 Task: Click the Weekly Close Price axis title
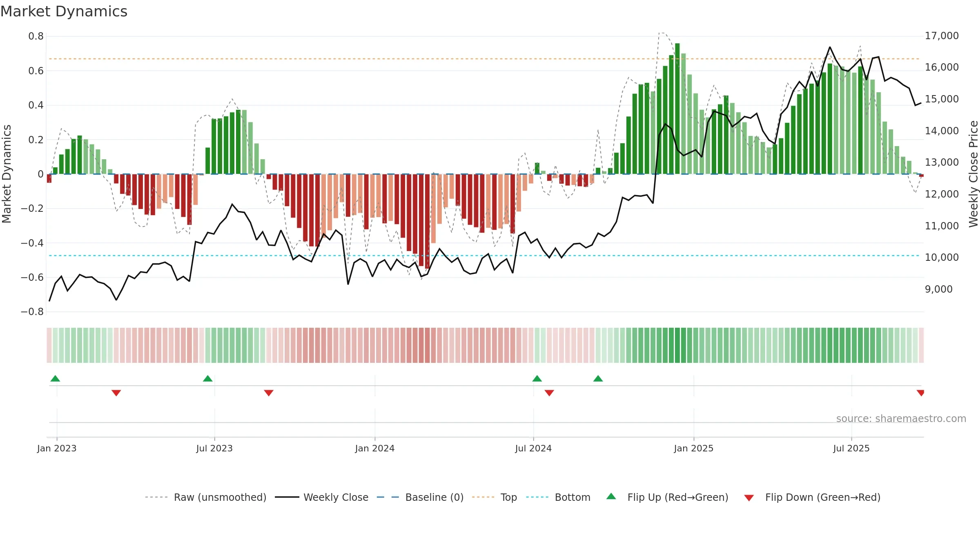973,174
